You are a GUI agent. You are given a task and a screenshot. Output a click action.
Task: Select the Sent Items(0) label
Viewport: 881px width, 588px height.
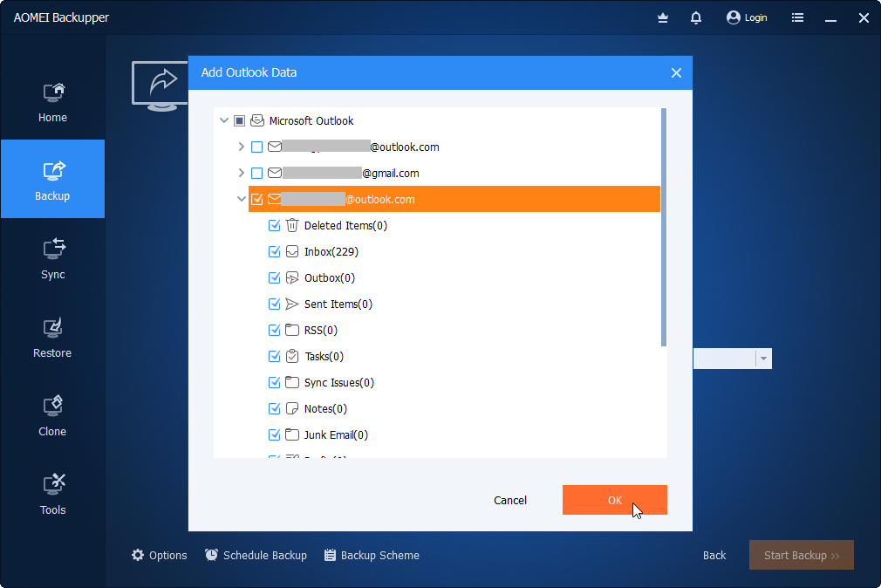(338, 304)
